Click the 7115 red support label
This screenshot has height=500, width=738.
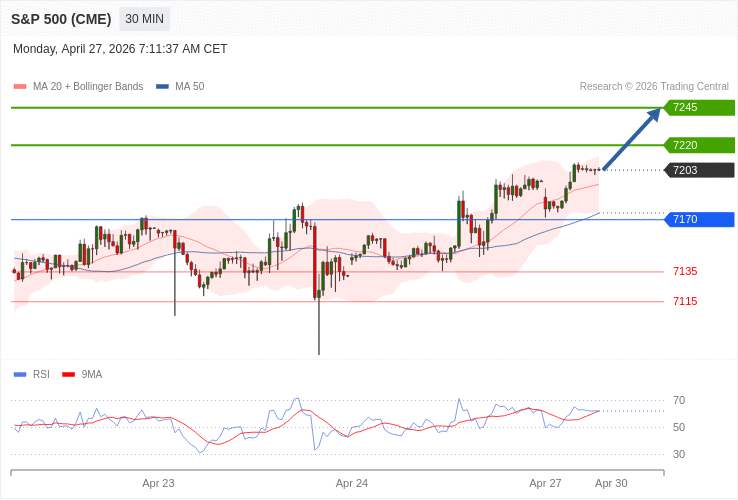(x=685, y=301)
